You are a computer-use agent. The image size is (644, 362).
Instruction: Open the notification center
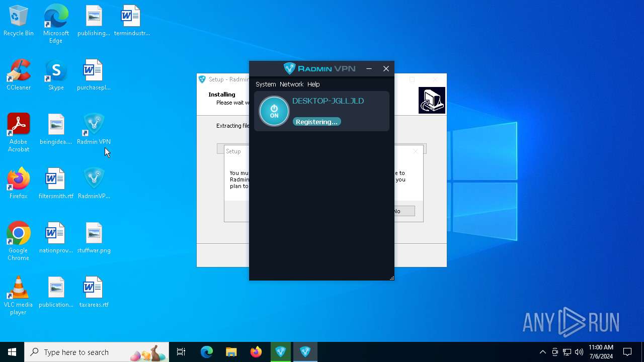(x=627, y=352)
